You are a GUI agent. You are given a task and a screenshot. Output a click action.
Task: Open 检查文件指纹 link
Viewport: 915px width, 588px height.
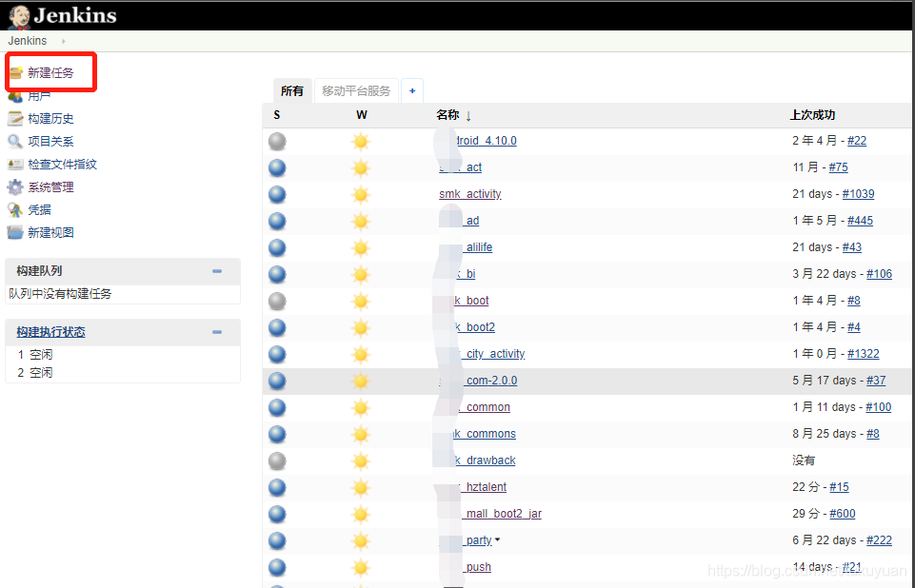click(63, 165)
